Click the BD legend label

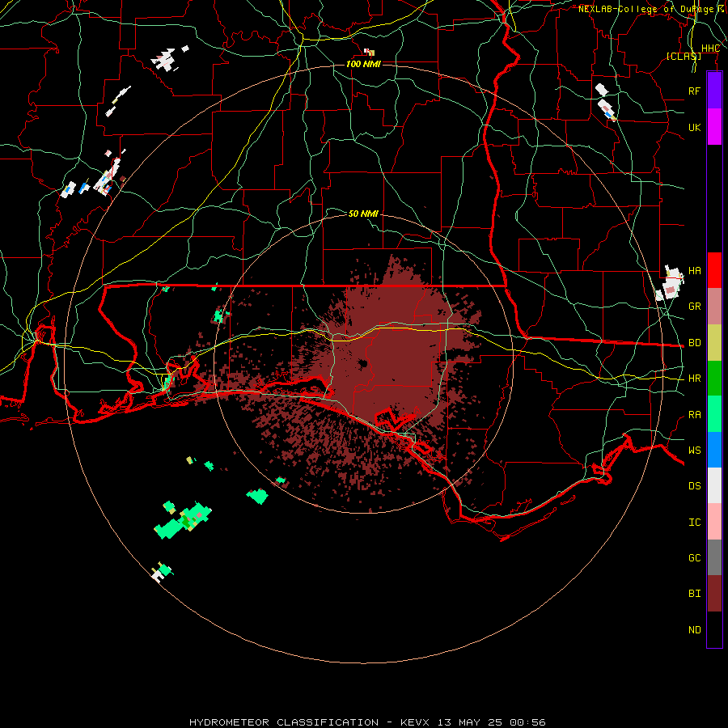point(694,343)
